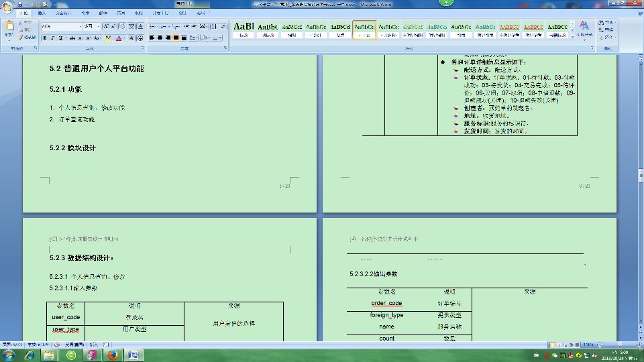644x362 pixels.
Task: Toggle underline formatting
Action: point(61,38)
